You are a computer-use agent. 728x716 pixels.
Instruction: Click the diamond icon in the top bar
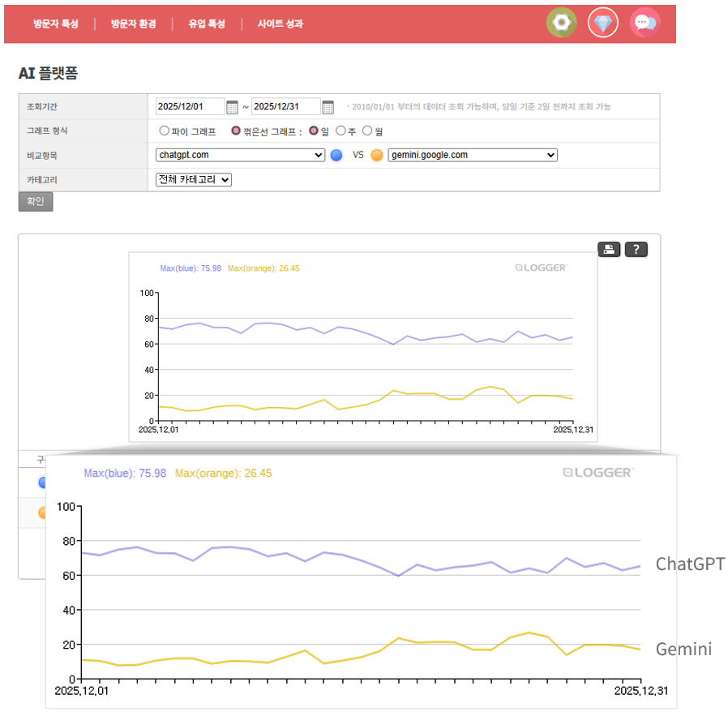[x=603, y=23]
